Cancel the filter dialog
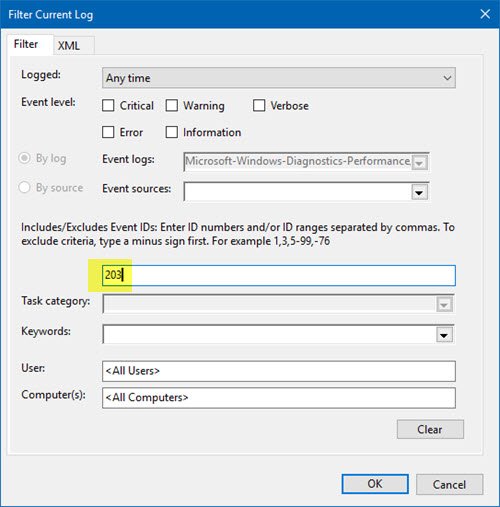This screenshot has width=500, height=507. pyautogui.click(x=449, y=484)
